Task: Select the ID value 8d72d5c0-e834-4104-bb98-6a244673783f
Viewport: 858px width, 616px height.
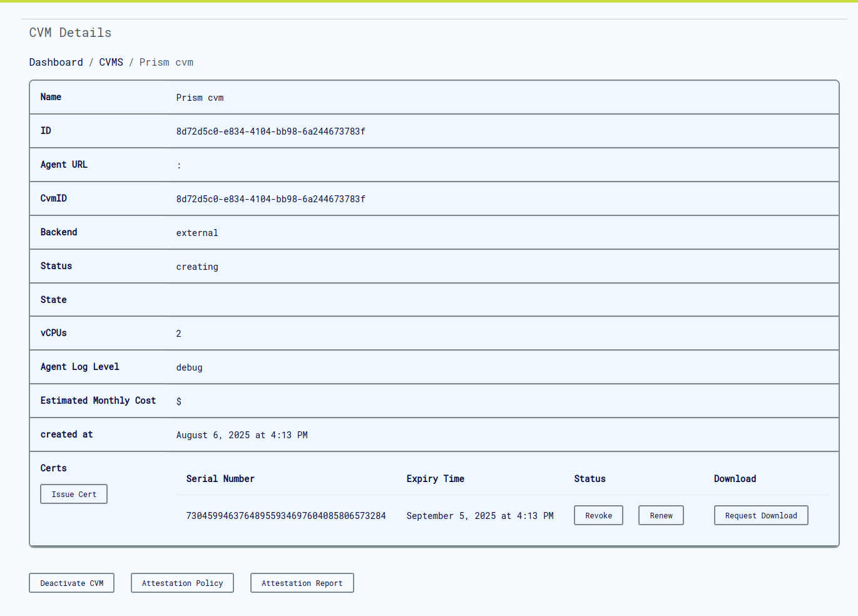Action: (x=270, y=131)
